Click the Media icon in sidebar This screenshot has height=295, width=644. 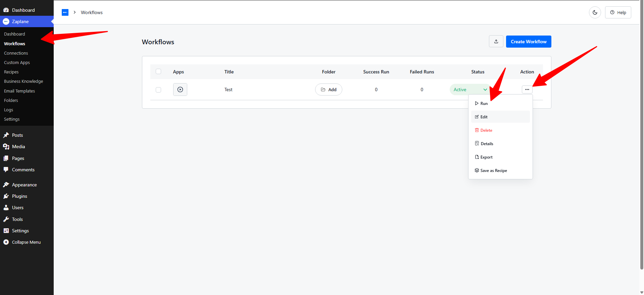[6, 146]
